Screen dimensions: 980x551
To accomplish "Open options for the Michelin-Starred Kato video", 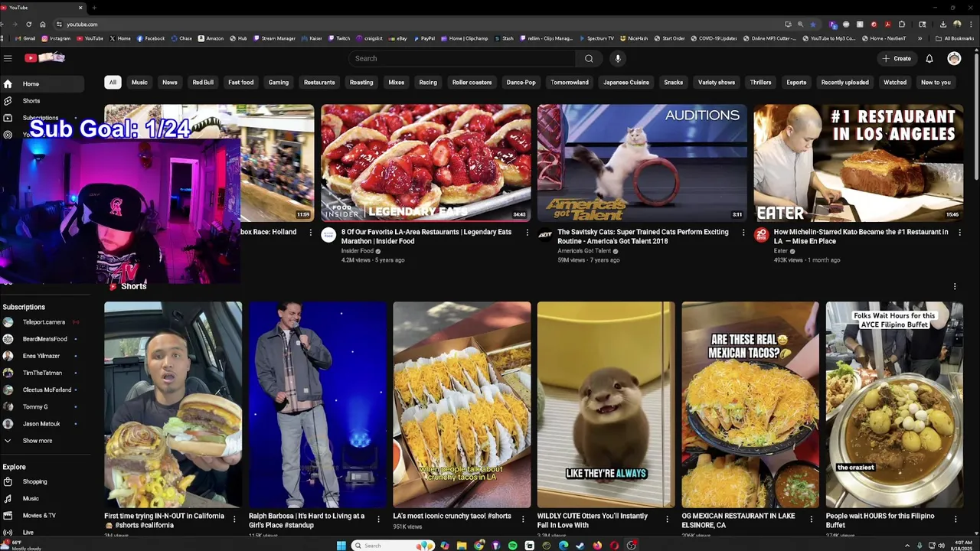I will point(959,233).
